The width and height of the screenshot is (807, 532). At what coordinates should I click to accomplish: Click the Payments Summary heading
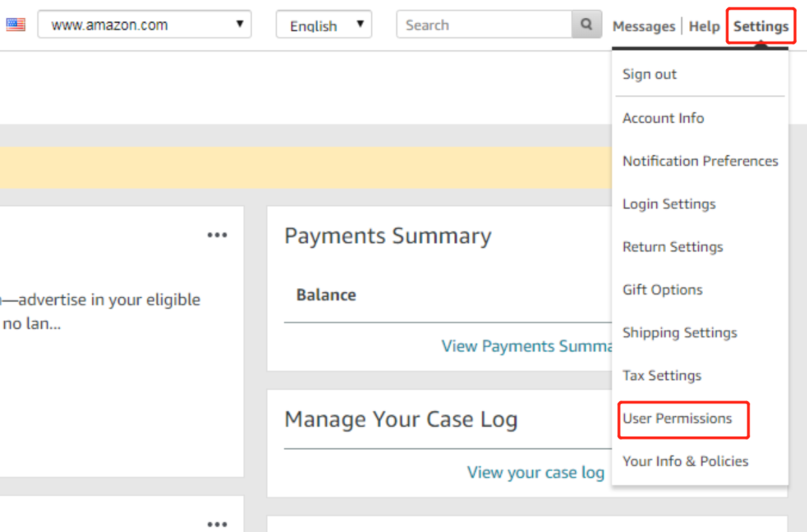click(x=388, y=236)
